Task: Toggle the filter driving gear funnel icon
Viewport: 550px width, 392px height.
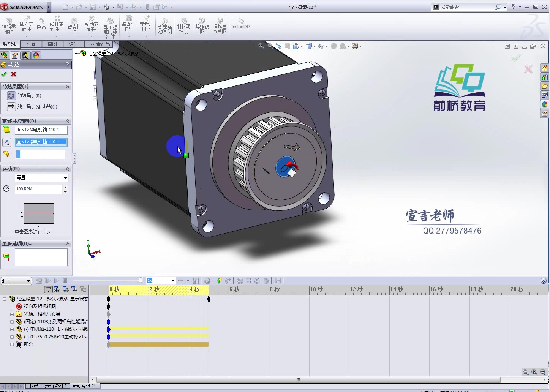Action: [66, 289]
